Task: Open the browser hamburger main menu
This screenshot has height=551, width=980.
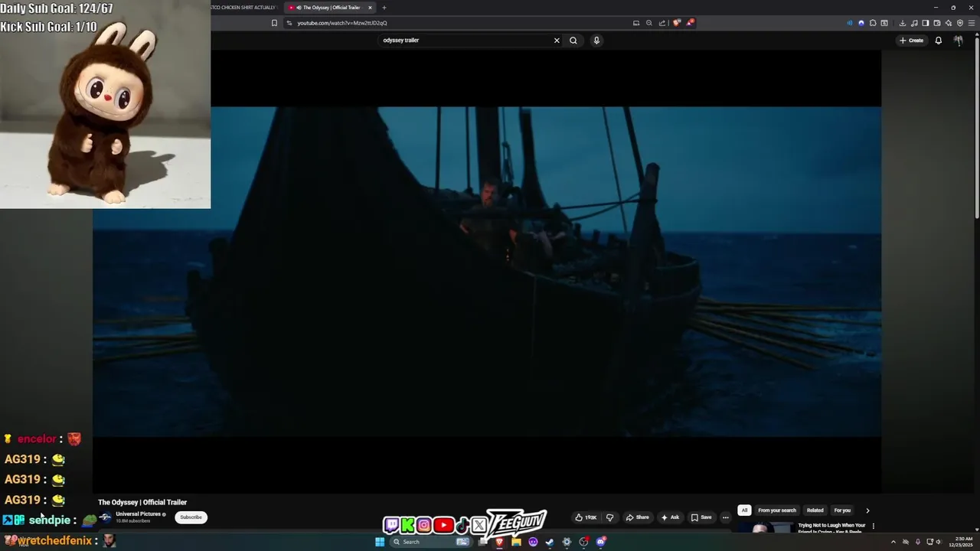Action: [972, 23]
